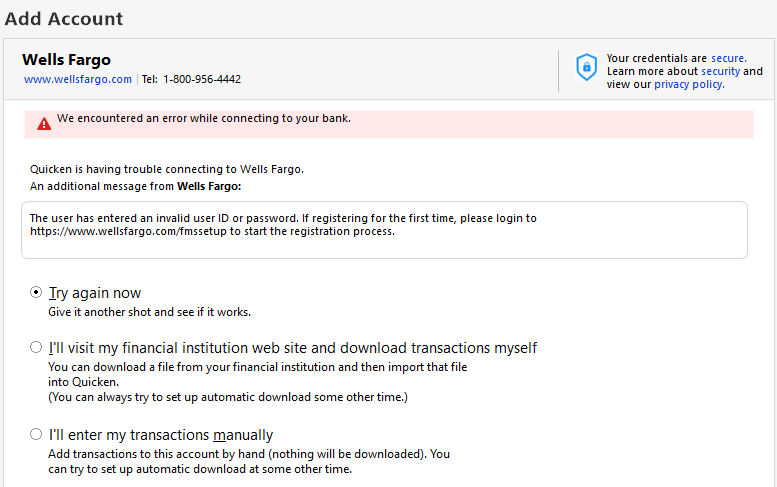Screen dimensions: 777x487
Task: Click the 'secure' credentials link
Action: coord(727,59)
